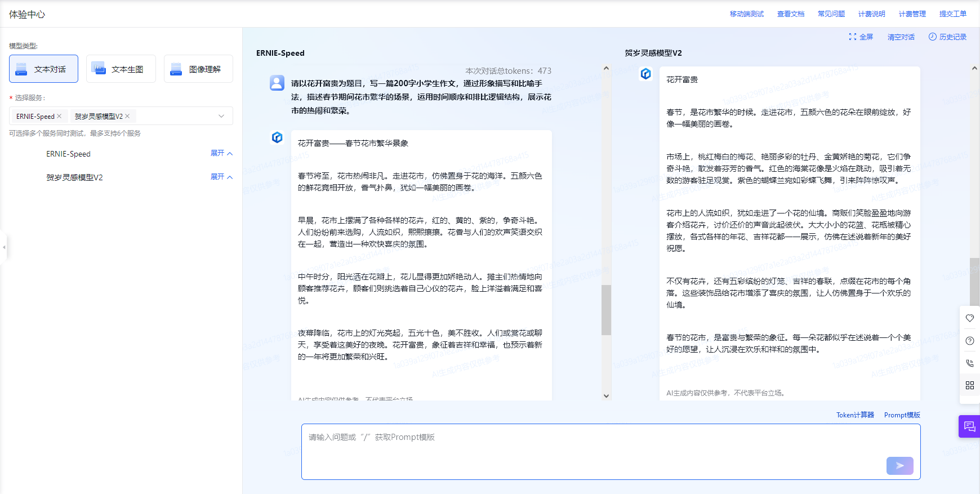Click the 贺岁灵感模型V2 panel scroll up arrow
Screen dimensions: 980x494
pyautogui.click(x=974, y=68)
